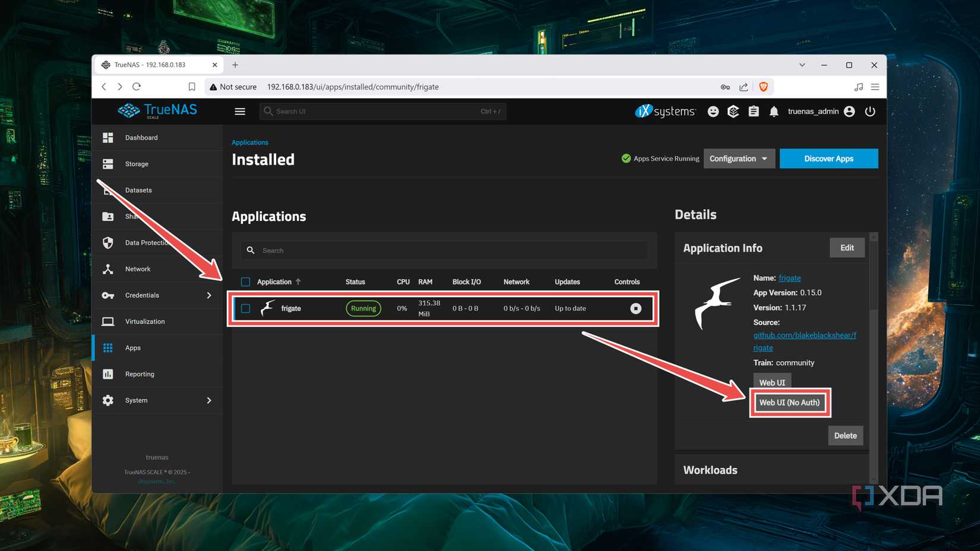
Task: Click the Storage drives icon
Action: point(108,164)
